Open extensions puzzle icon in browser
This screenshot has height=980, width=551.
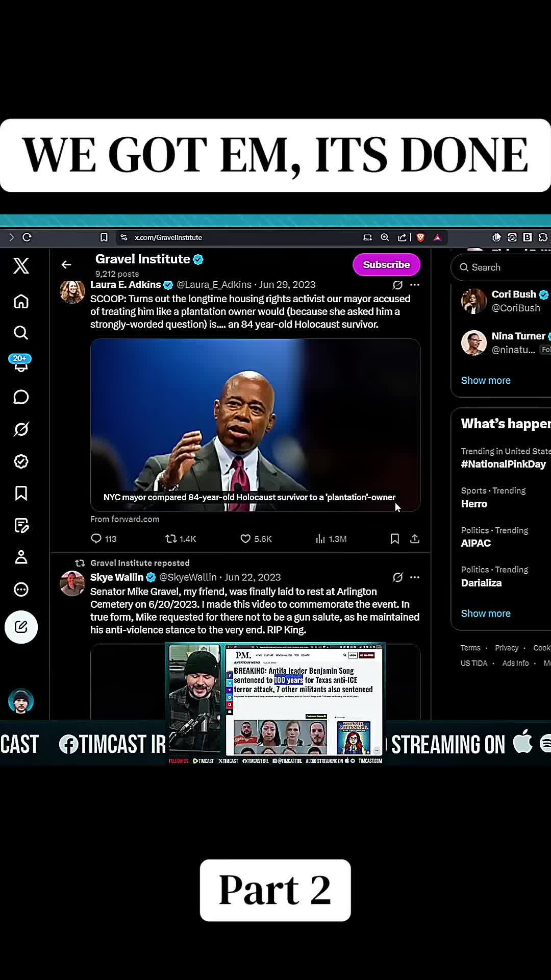(x=543, y=237)
